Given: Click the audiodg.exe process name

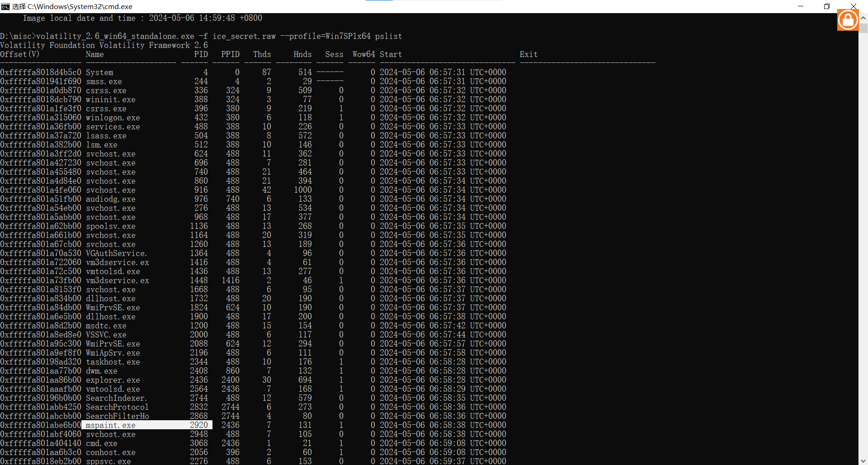Looking at the screenshot, I should 111,199.
